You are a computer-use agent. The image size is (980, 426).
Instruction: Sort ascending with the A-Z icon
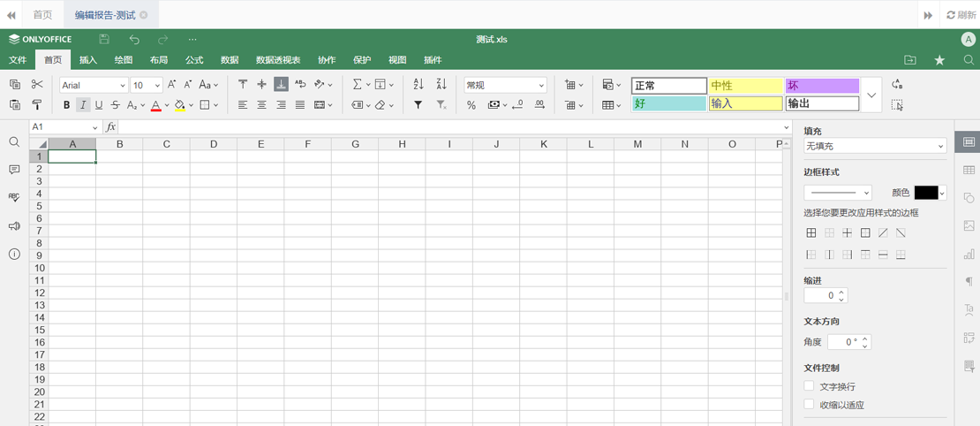pos(418,85)
